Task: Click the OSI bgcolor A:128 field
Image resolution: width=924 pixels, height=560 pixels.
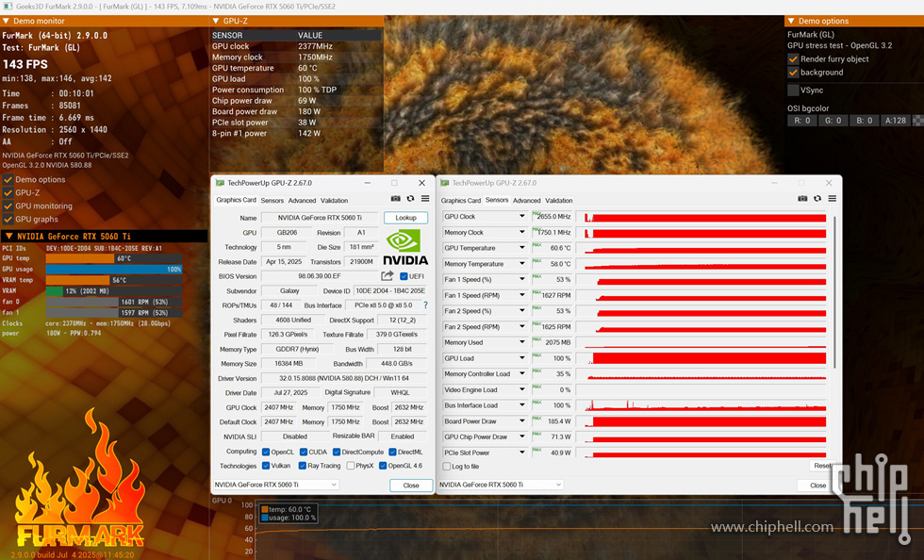Action: coord(895,121)
